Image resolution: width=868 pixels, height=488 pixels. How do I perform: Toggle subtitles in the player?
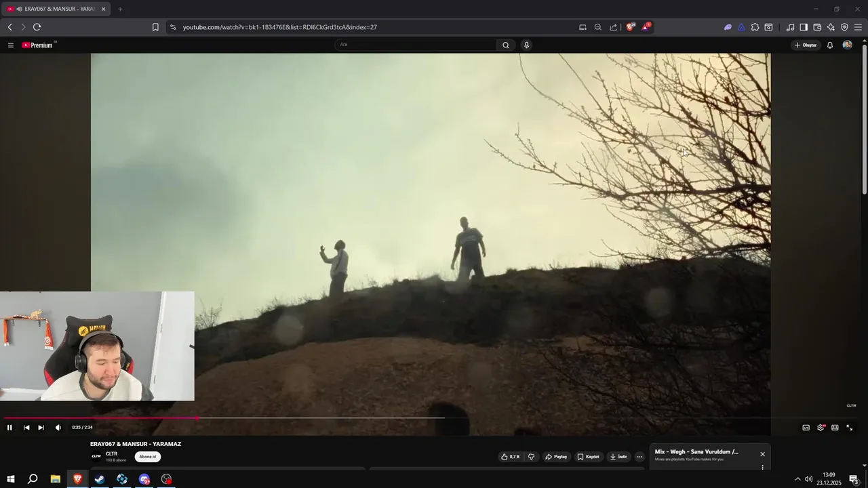(806, 428)
